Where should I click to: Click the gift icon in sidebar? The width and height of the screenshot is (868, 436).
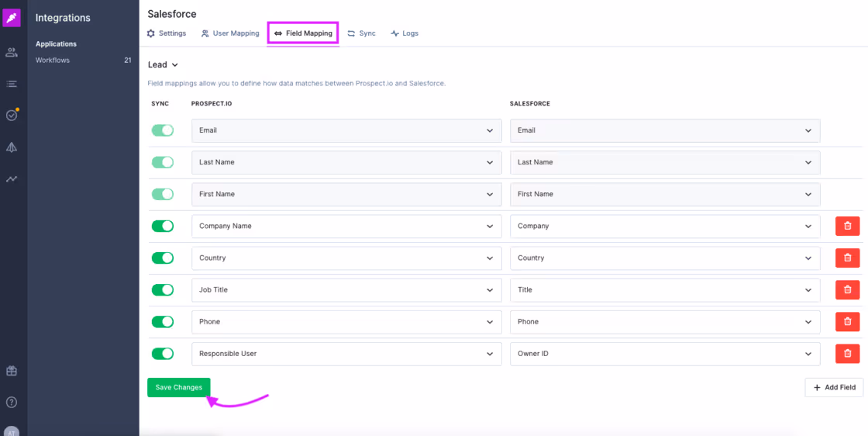pos(12,371)
